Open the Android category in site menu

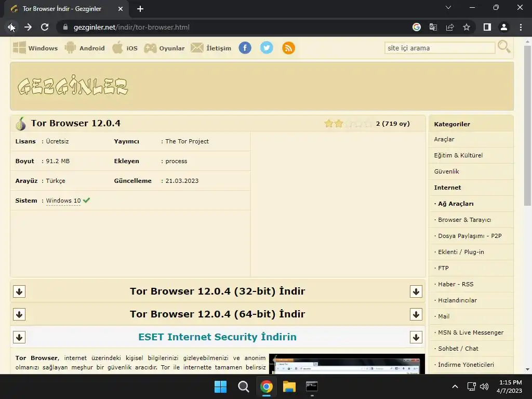coord(85,48)
